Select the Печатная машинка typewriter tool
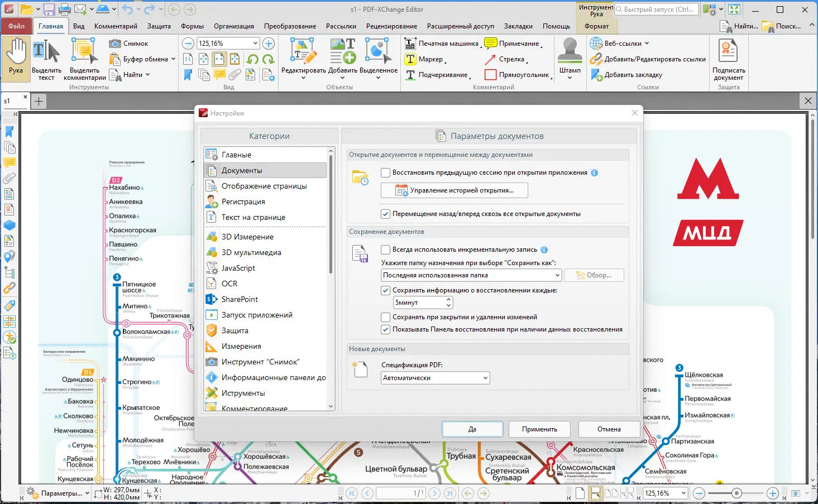818x504 pixels. point(442,44)
